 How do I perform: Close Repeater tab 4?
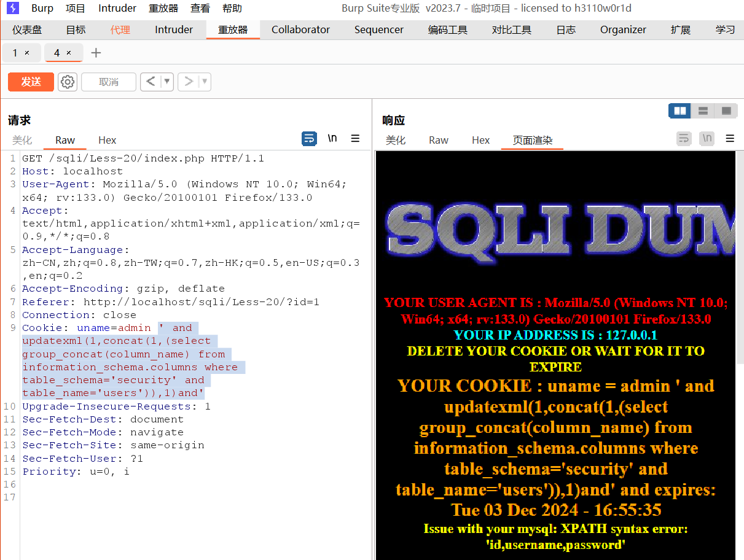point(69,53)
